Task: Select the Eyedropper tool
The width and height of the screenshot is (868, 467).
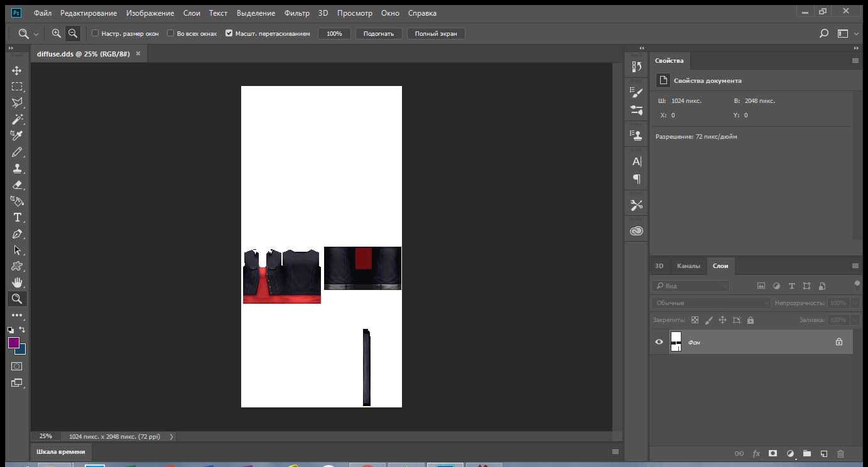Action: (17, 136)
